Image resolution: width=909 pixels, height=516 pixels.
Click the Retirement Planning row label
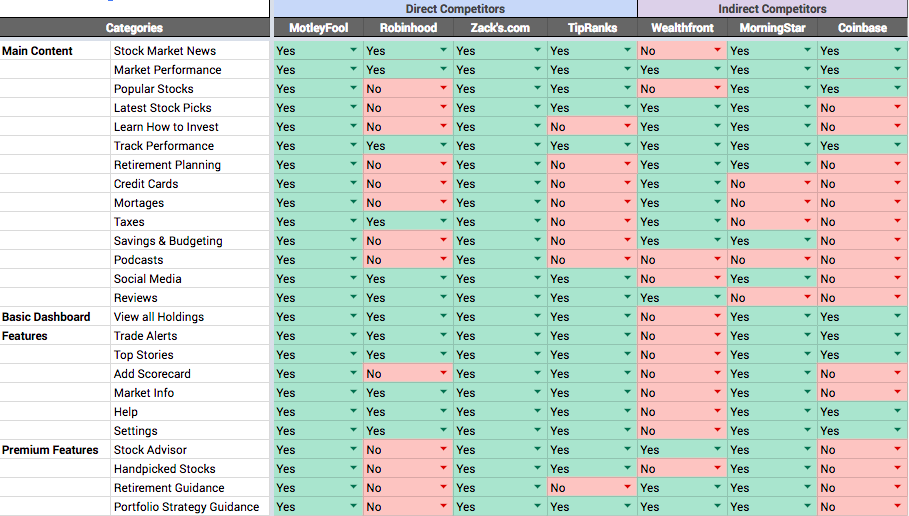click(167, 165)
